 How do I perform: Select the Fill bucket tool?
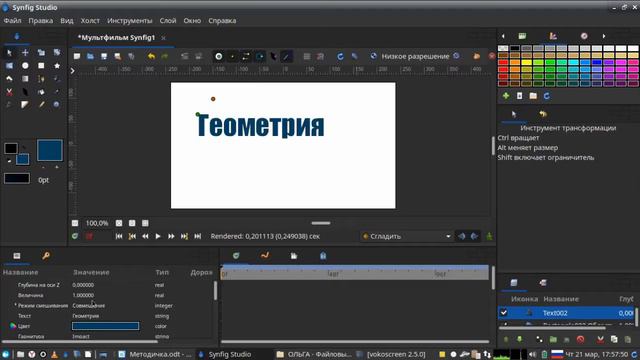pos(41,92)
